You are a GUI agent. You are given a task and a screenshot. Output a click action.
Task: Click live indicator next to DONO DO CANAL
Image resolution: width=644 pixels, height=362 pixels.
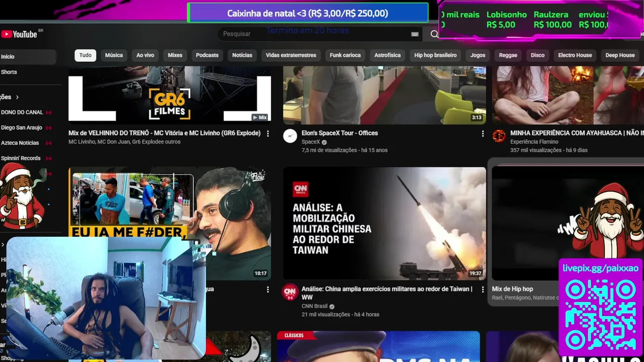click(x=49, y=113)
